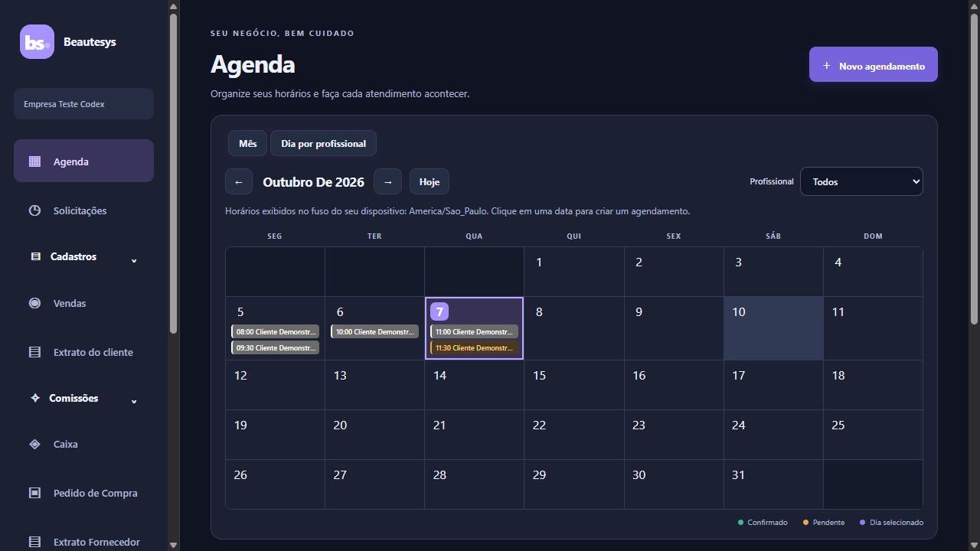Select day 1 in the calendar
Viewport: 980px width, 551px height.
click(x=574, y=272)
